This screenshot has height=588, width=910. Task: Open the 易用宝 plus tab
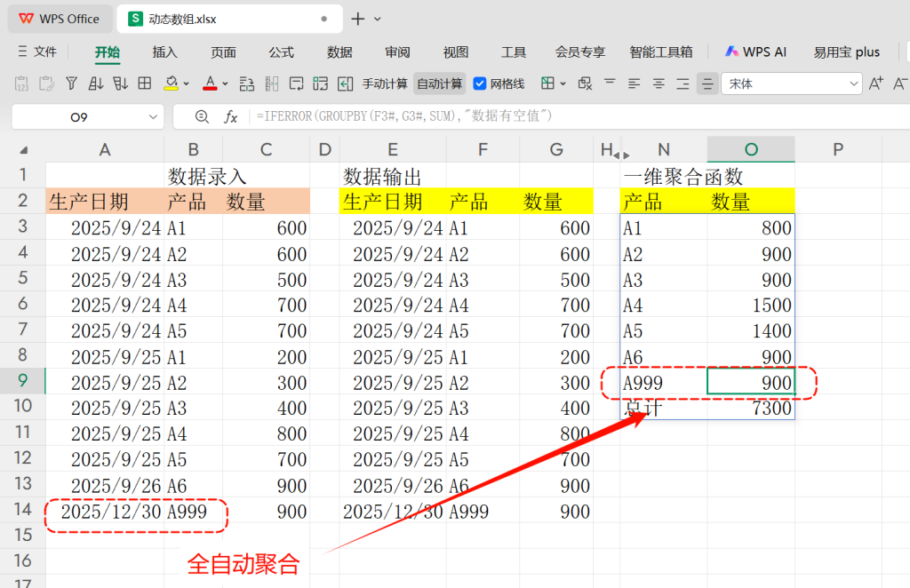tap(847, 52)
